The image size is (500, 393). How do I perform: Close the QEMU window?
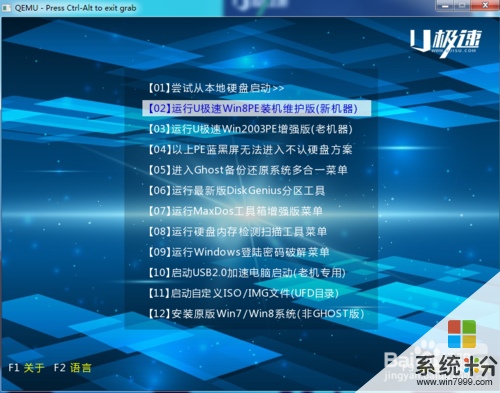click(485, 5)
